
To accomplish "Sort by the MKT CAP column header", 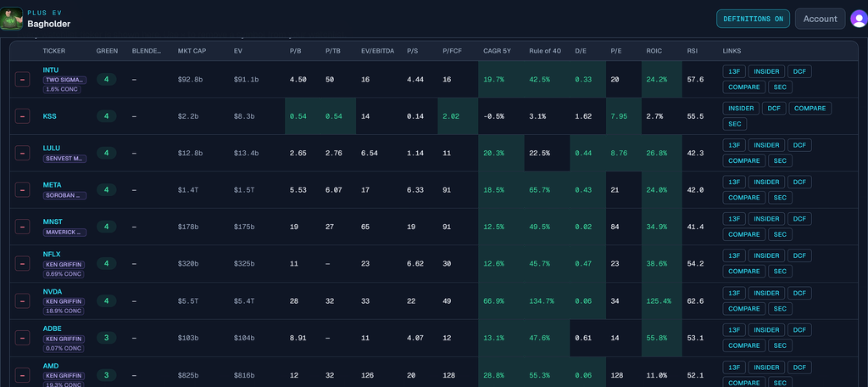I will [x=191, y=51].
